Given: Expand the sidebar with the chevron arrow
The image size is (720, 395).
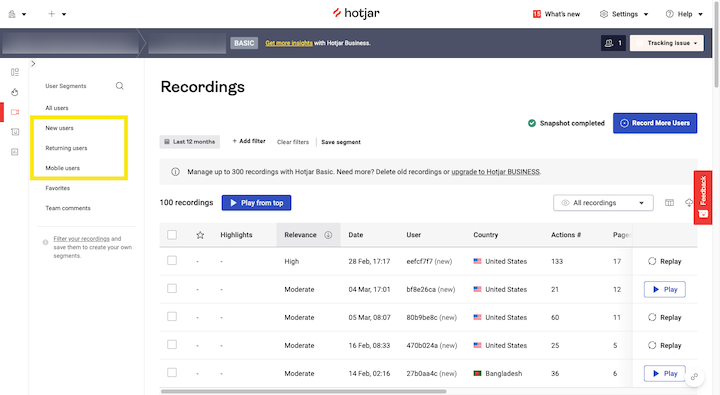Looking at the screenshot, I should point(33,63).
